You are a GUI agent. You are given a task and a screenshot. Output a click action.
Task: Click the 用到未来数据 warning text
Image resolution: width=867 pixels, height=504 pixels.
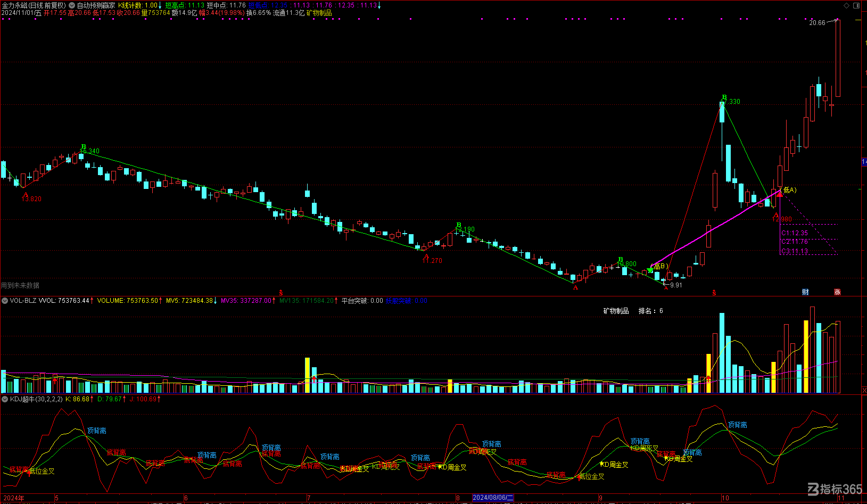pos(20,286)
